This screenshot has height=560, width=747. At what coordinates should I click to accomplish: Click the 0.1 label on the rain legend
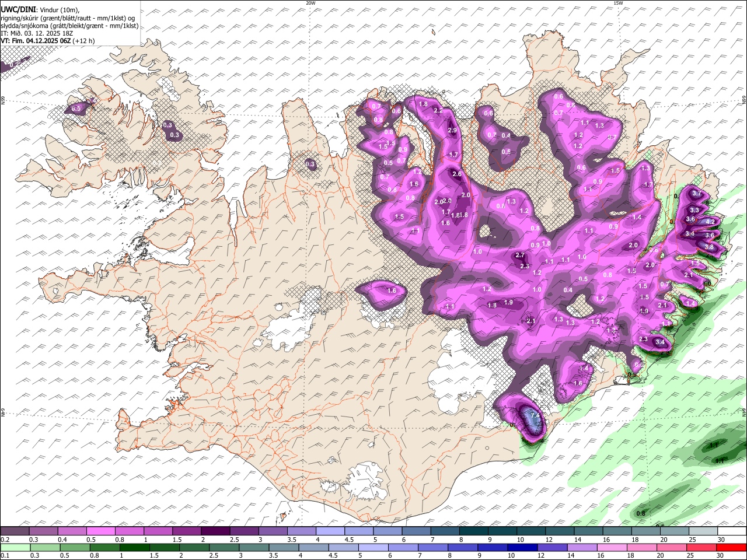(5, 555)
